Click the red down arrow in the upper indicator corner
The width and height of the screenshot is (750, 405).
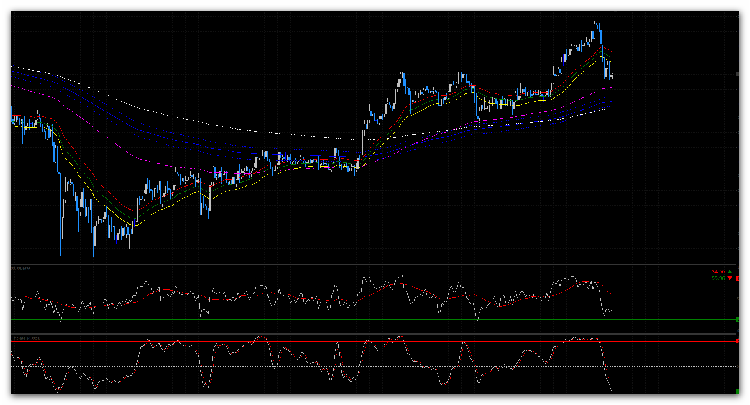click(x=729, y=278)
